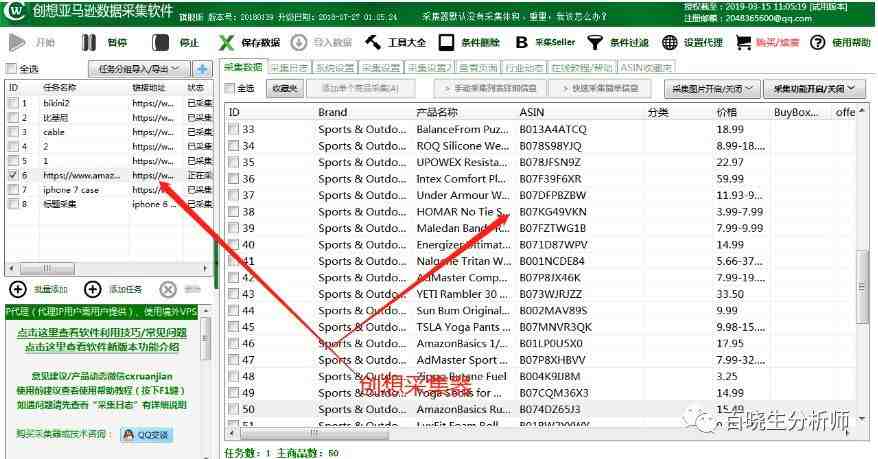Open the 采集功能开启/关闭 dropdown
This screenshot has width=878, height=459.
click(x=814, y=88)
